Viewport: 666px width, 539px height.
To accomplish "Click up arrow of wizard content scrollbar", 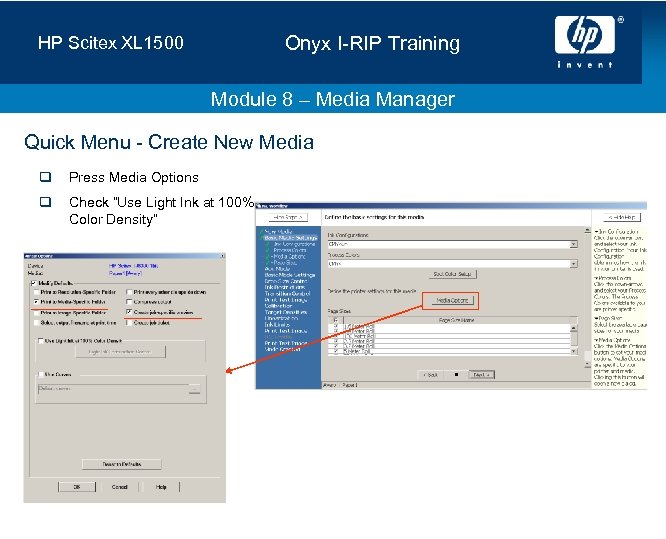I will tap(587, 231).
